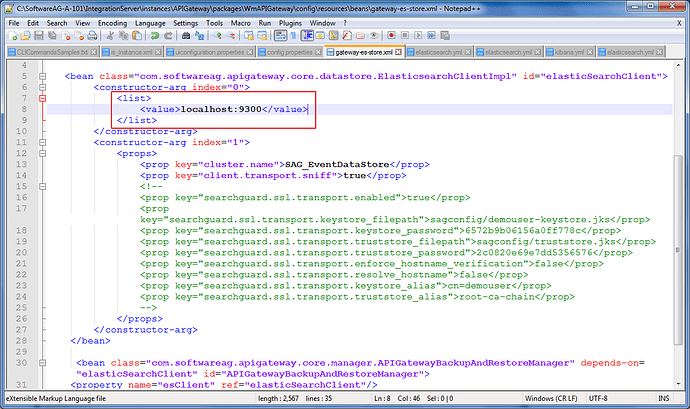
Task: Click the Open file toolbar icon
Action: (x=26, y=36)
